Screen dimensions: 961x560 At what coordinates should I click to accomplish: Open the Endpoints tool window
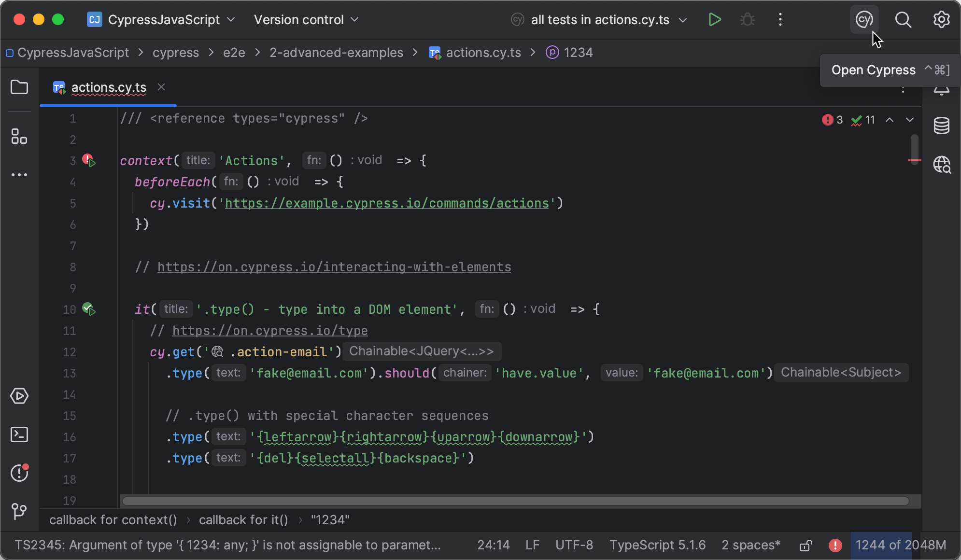[x=942, y=164]
